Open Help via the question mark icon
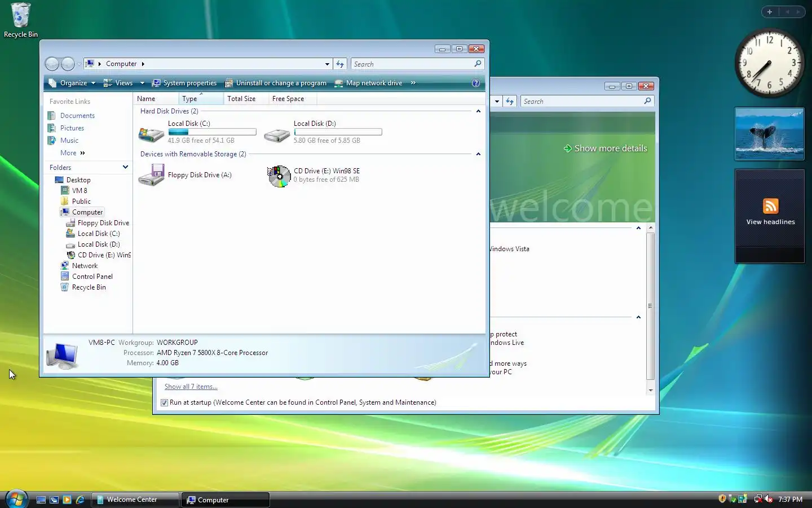 pyautogui.click(x=476, y=83)
